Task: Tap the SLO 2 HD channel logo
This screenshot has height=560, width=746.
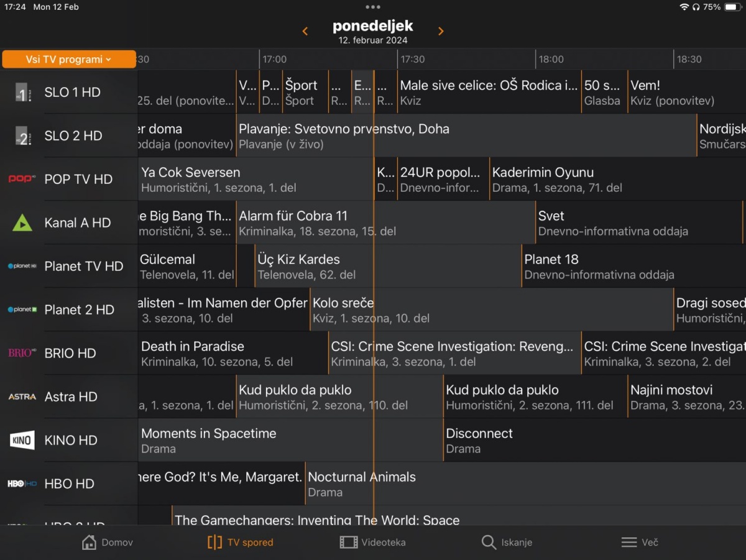Action: pos(22,135)
